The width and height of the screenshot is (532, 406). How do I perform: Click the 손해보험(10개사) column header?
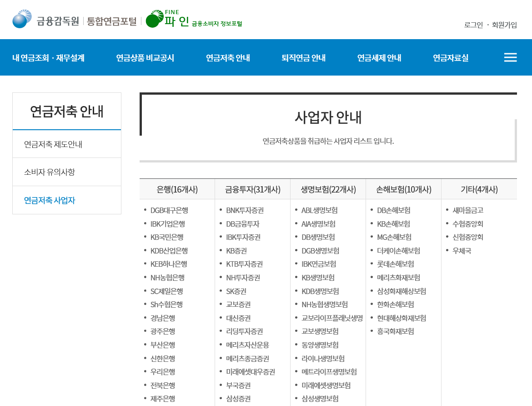(x=404, y=189)
